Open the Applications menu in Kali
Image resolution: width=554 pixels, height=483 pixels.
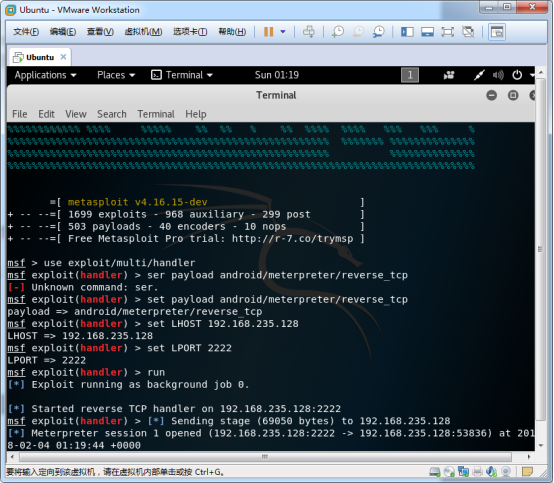tap(45, 75)
